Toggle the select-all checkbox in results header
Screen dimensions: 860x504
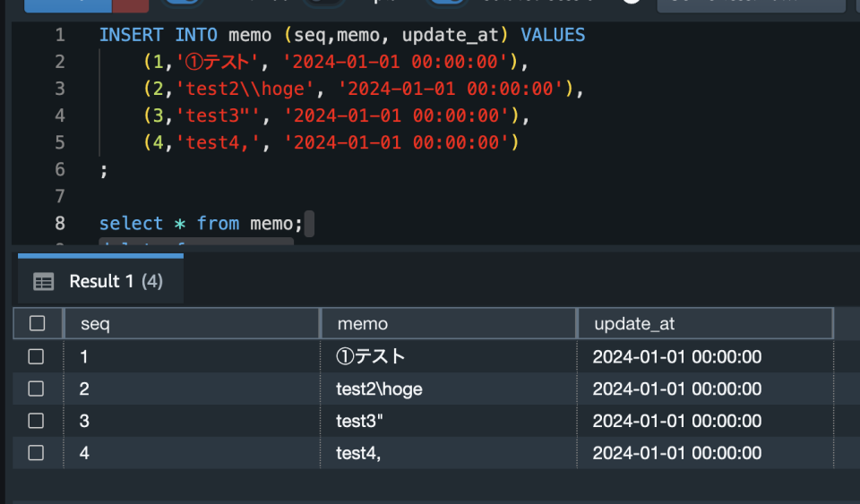(x=37, y=323)
